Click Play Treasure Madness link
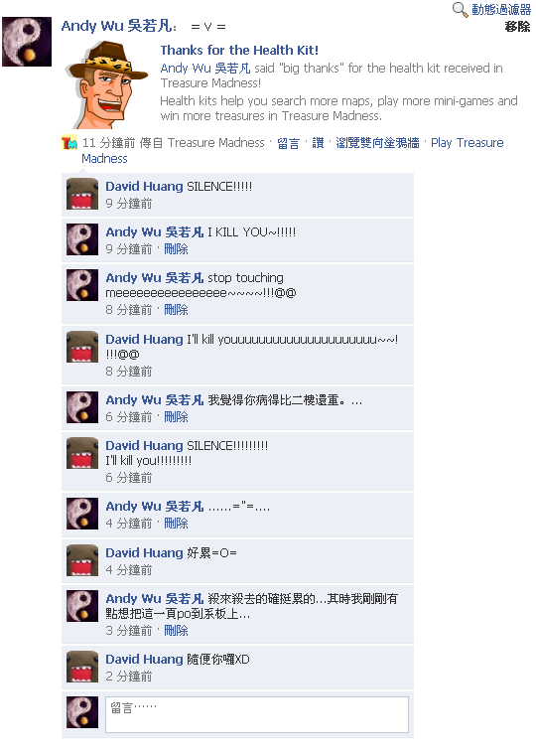This screenshot has width=536, height=756. coord(293,150)
